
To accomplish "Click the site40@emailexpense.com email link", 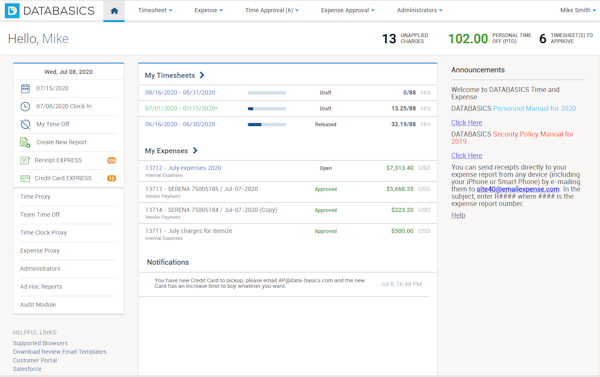I will [518, 189].
